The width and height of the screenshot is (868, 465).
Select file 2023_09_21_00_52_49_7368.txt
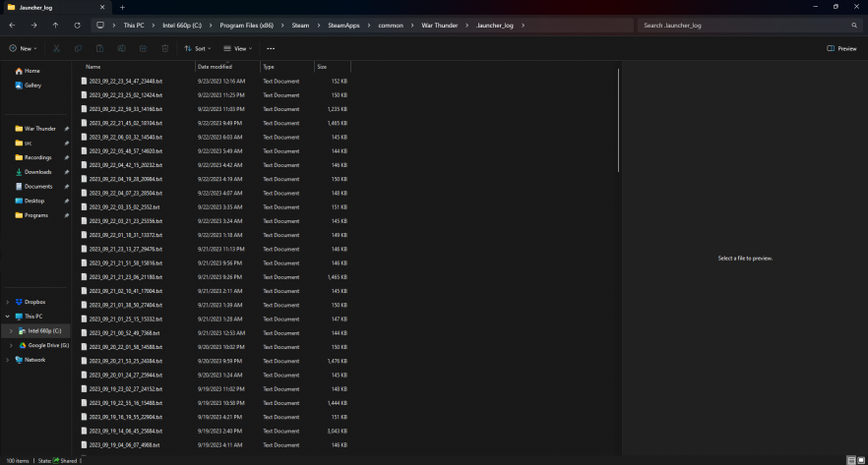tap(215, 333)
